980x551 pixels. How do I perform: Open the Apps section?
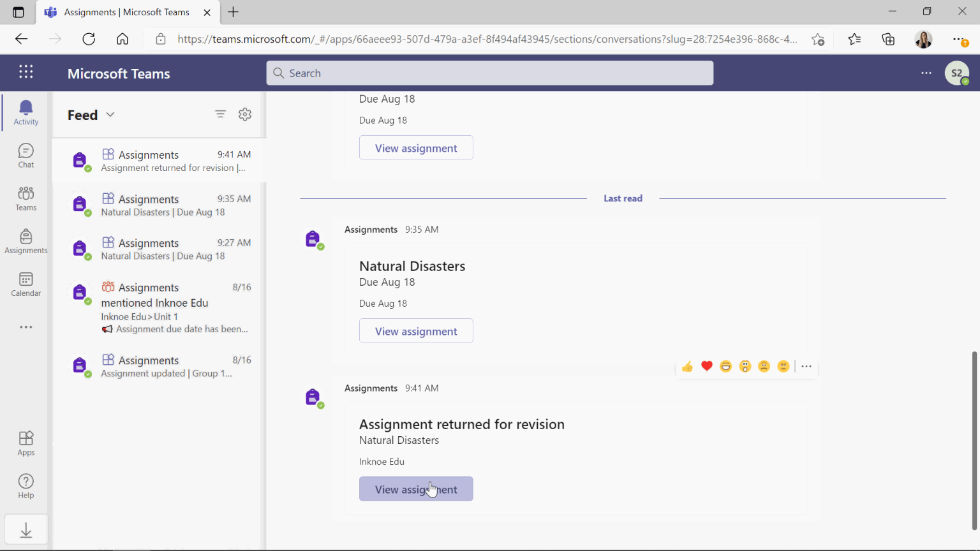tap(26, 443)
